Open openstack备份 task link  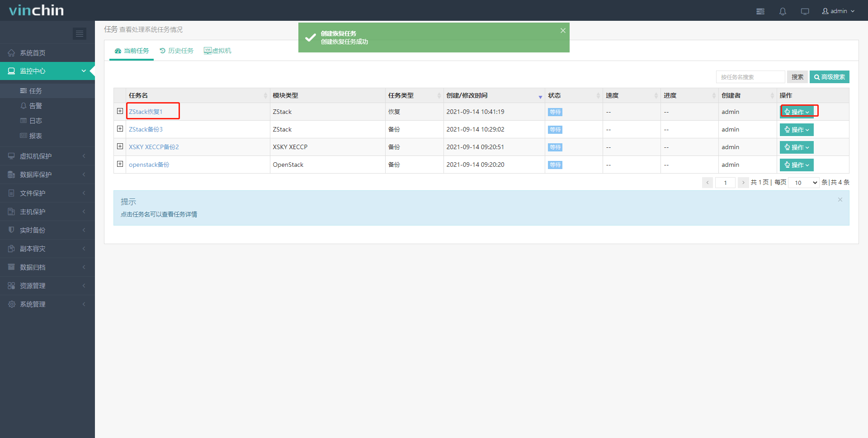point(149,165)
